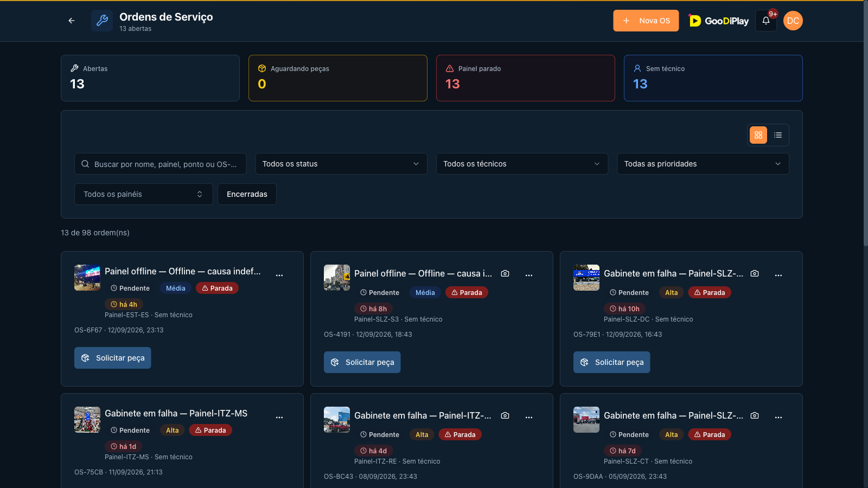Expand the Todos os técnicos dropdown

tap(522, 164)
